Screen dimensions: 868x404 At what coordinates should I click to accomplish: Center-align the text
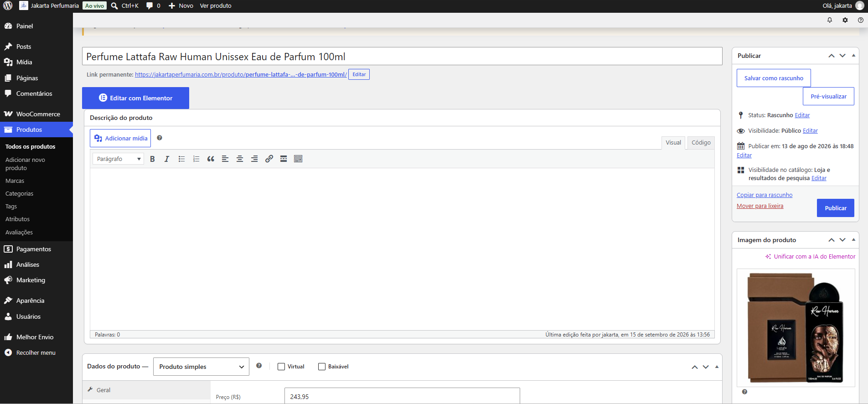[x=240, y=159]
